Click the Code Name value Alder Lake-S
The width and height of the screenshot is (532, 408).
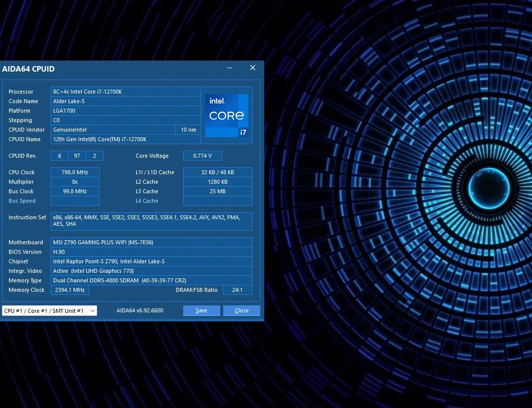(125, 101)
